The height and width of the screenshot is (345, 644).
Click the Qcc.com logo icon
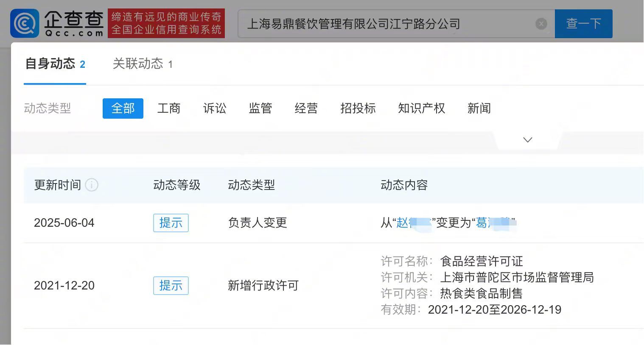click(25, 23)
